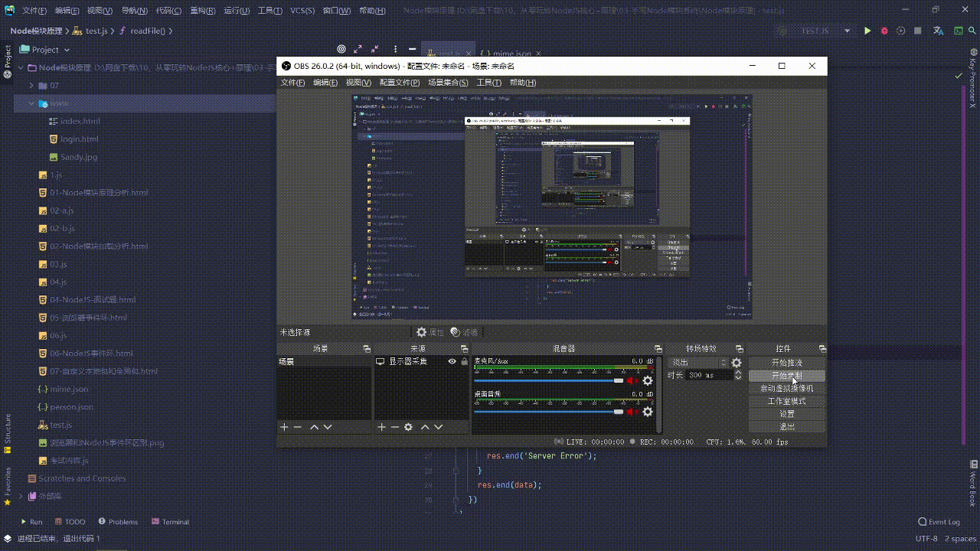Click the stop process icon

(917, 31)
